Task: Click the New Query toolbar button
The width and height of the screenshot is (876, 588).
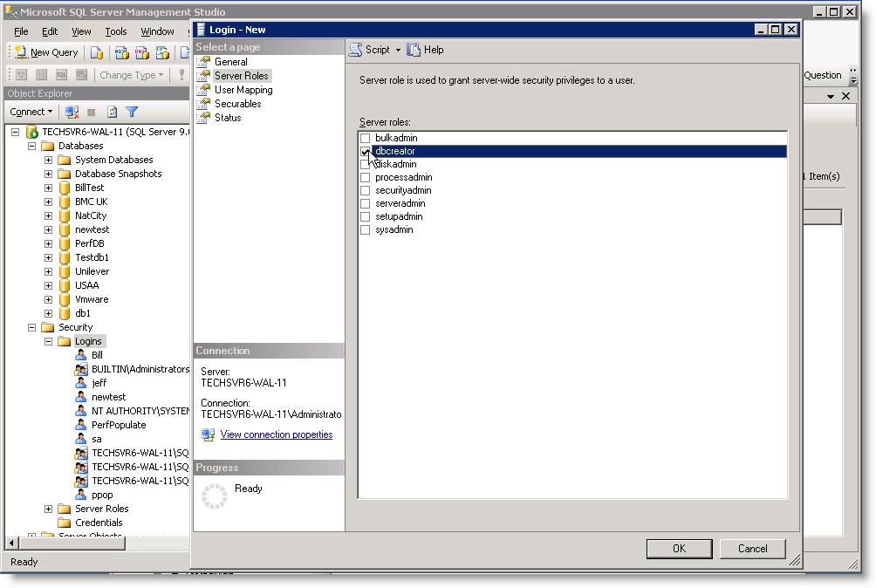Action: click(x=46, y=52)
